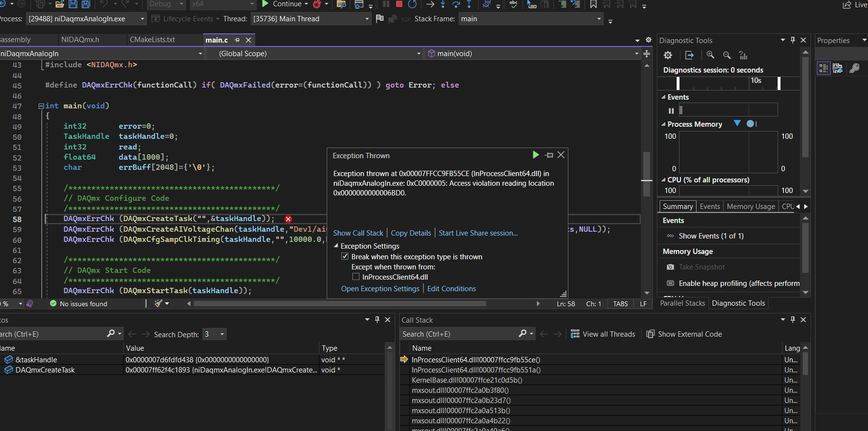Toggle bookmark icon in the toolbar
This screenshot has width=868, height=431.
point(593,4)
